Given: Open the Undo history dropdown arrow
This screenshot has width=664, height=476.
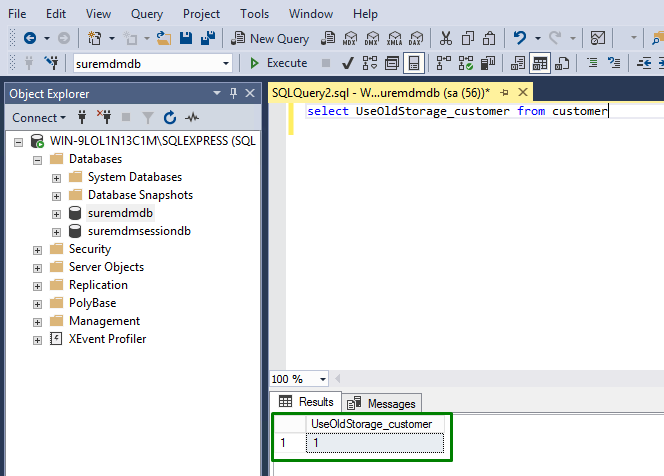Looking at the screenshot, I should pos(538,39).
